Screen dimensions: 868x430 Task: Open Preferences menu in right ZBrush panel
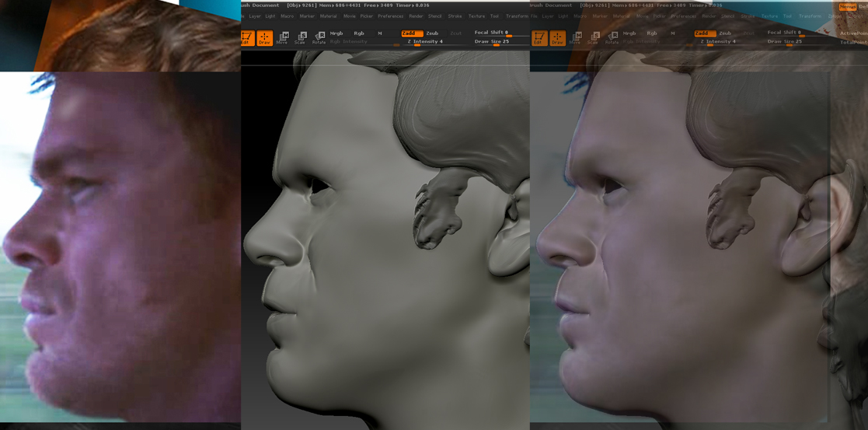click(684, 16)
